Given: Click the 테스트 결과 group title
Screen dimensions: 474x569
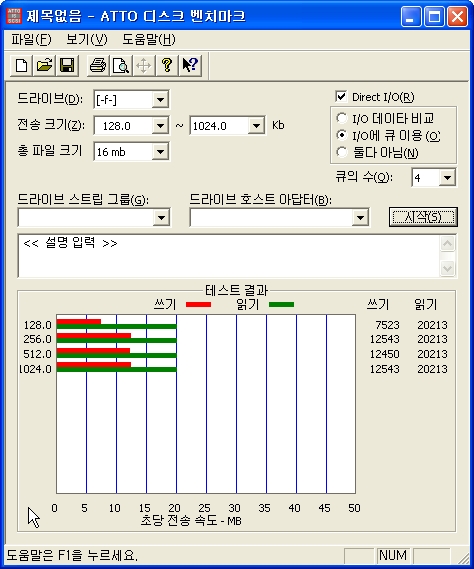Looking at the screenshot, I should (236, 290).
